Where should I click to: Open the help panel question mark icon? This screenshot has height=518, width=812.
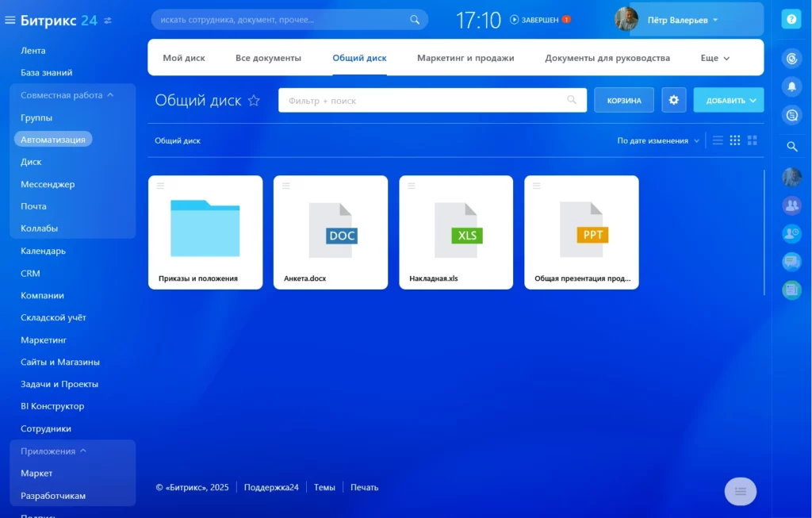point(791,19)
